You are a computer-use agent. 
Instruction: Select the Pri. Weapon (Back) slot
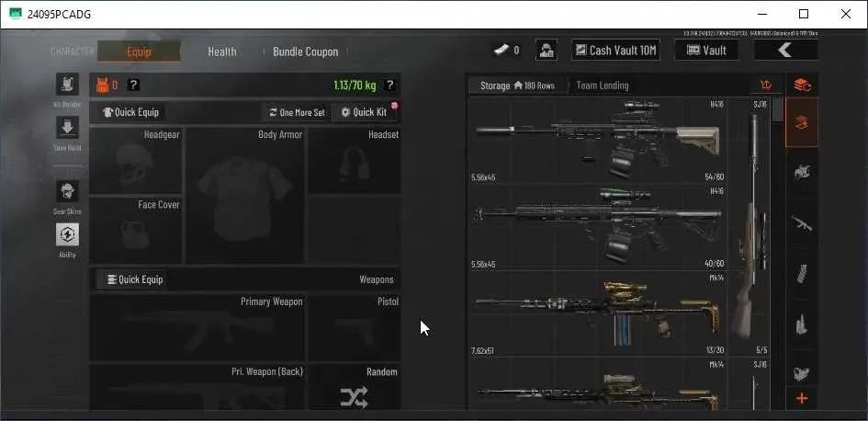(197, 387)
